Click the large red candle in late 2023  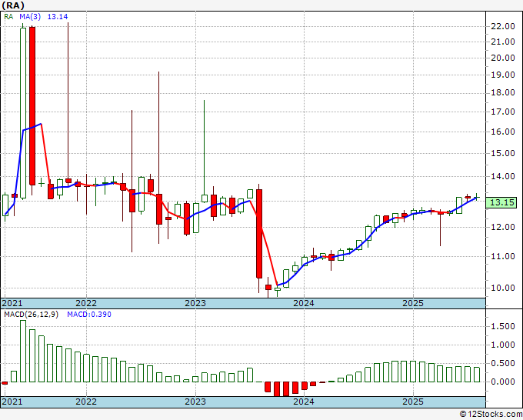(x=259, y=234)
